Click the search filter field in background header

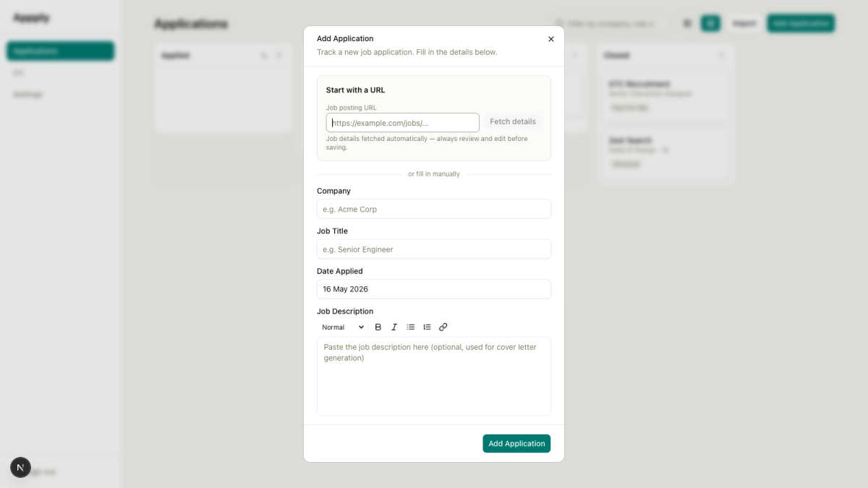(612, 24)
